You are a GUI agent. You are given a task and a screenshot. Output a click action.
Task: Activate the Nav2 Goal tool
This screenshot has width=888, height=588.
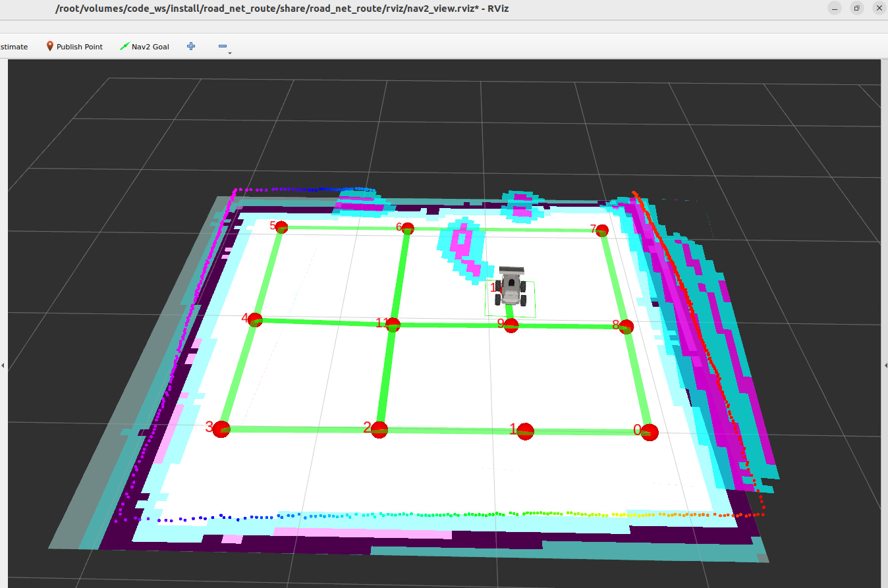(x=144, y=47)
